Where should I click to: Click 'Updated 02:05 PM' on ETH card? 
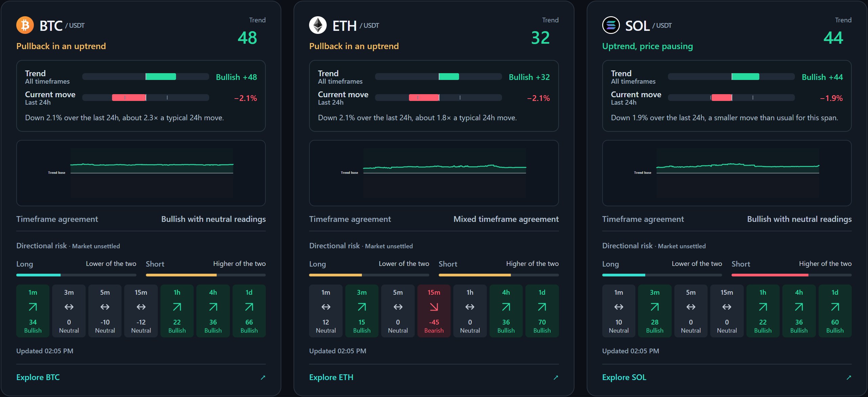click(x=338, y=351)
